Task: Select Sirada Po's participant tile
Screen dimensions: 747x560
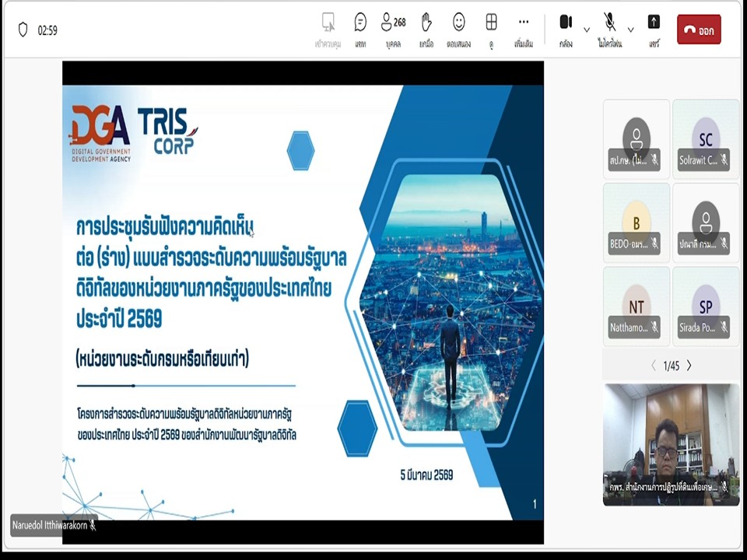Action: 705,306
